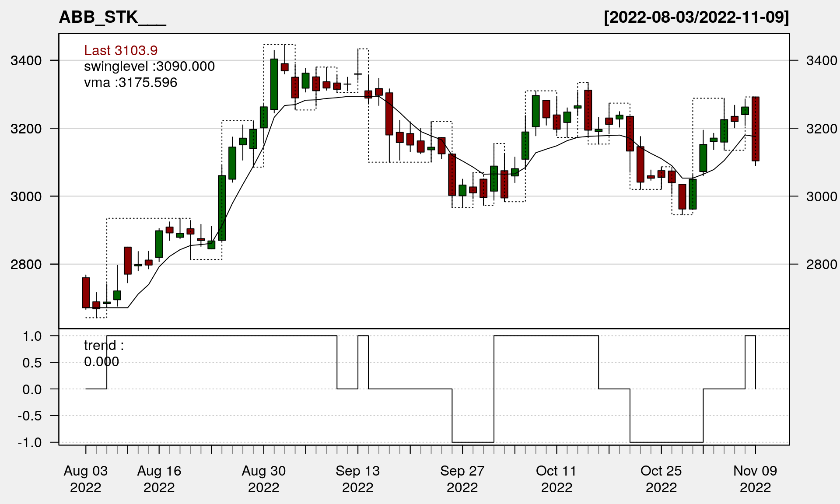Viewport: 840px width, 504px height.
Task: Click the 2800 label on right axis
Action: click(x=821, y=264)
